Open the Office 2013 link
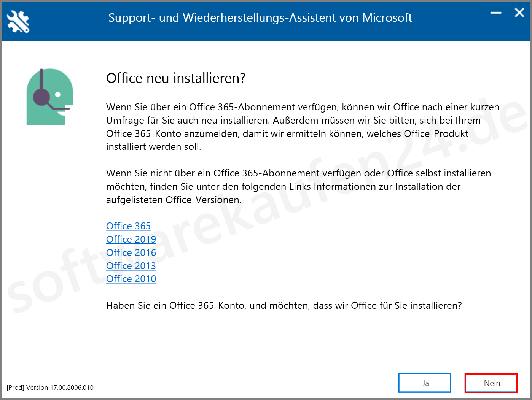This screenshot has height=400, width=532. (131, 266)
